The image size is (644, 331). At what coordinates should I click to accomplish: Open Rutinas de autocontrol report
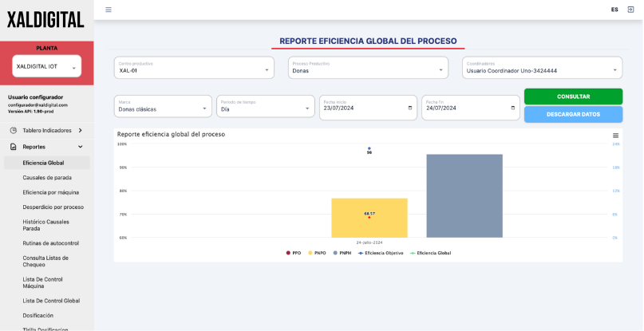click(51, 243)
